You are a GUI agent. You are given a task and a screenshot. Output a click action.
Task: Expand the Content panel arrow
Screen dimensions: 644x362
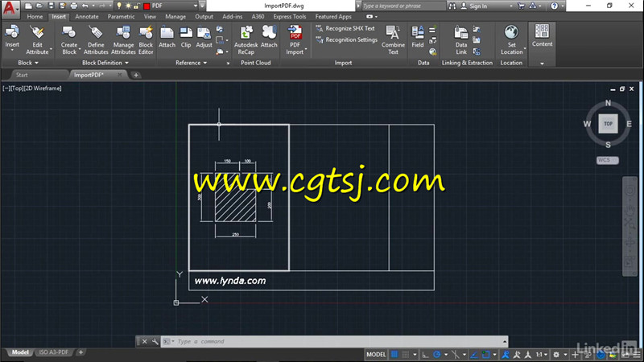pyautogui.click(x=542, y=64)
